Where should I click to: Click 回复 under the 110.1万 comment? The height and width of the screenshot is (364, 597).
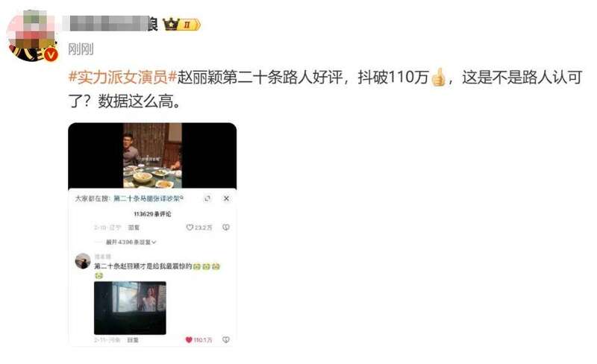coord(133,339)
